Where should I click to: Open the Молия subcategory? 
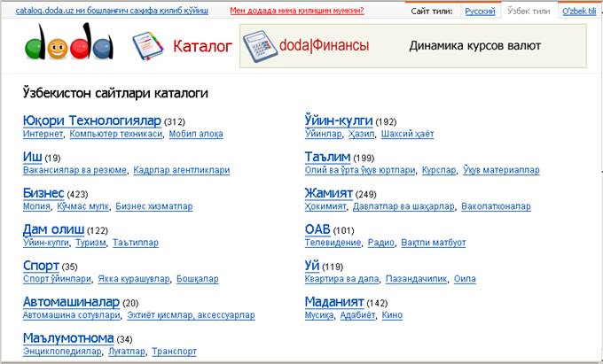point(36,206)
